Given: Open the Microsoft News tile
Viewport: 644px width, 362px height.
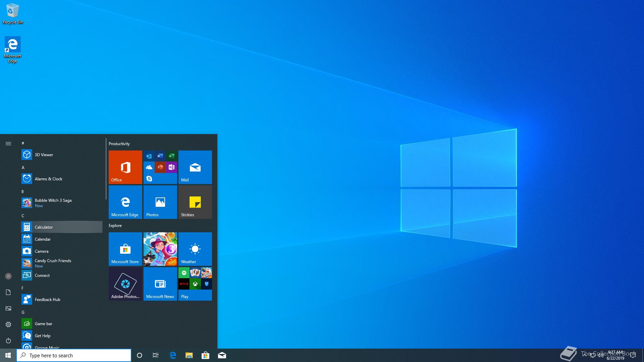Looking at the screenshot, I should (x=160, y=284).
